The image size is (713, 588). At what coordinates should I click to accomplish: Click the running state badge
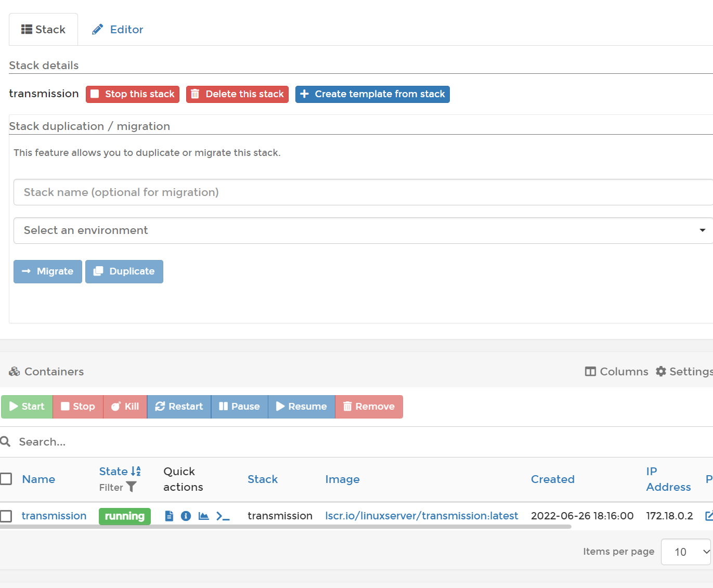pos(125,516)
